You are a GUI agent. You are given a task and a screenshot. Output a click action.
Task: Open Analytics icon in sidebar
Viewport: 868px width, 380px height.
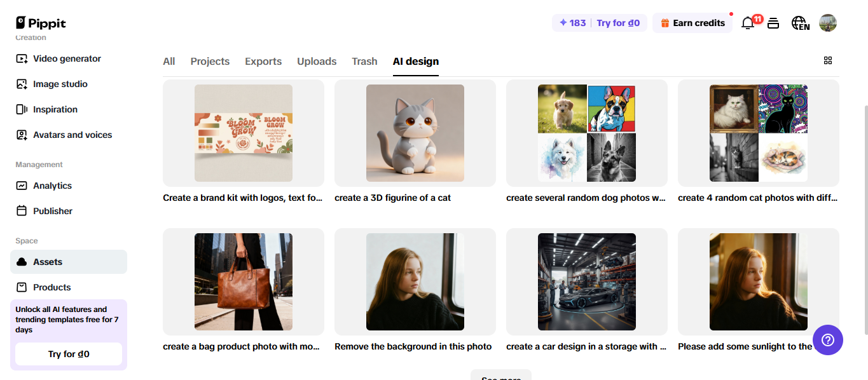tap(22, 186)
